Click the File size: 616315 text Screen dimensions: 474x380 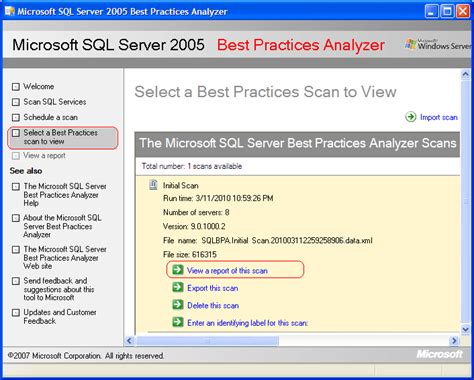(x=190, y=254)
